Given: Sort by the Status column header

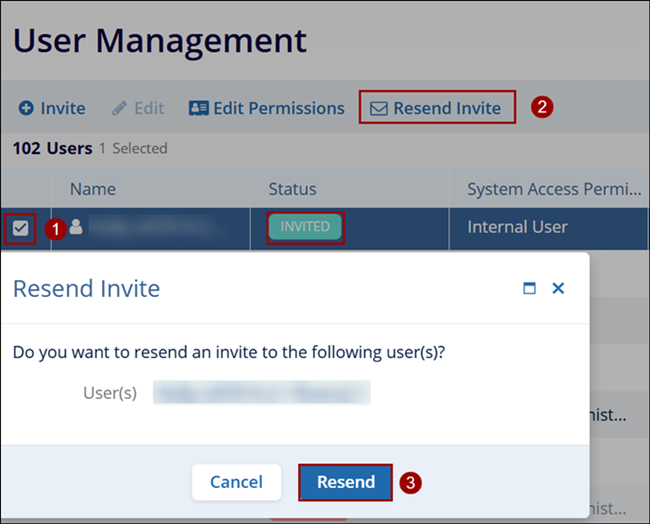Looking at the screenshot, I should (x=292, y=189).
